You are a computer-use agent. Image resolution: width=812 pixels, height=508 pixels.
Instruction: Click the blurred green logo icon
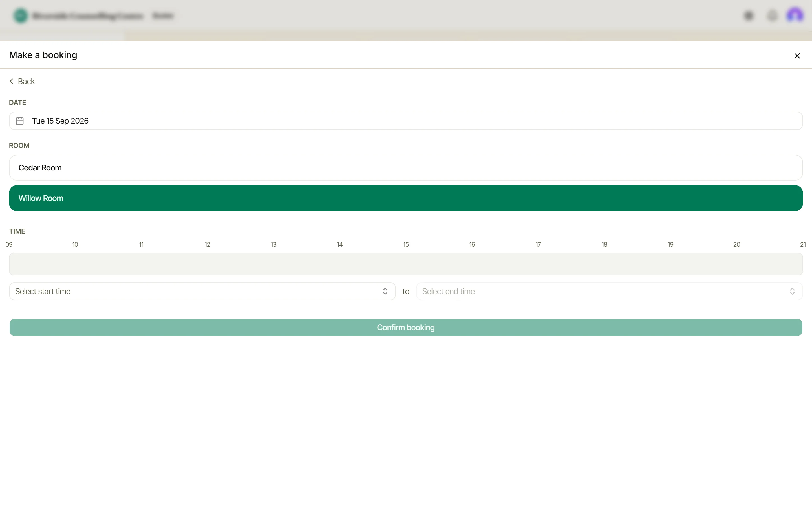tap(21, 16)
